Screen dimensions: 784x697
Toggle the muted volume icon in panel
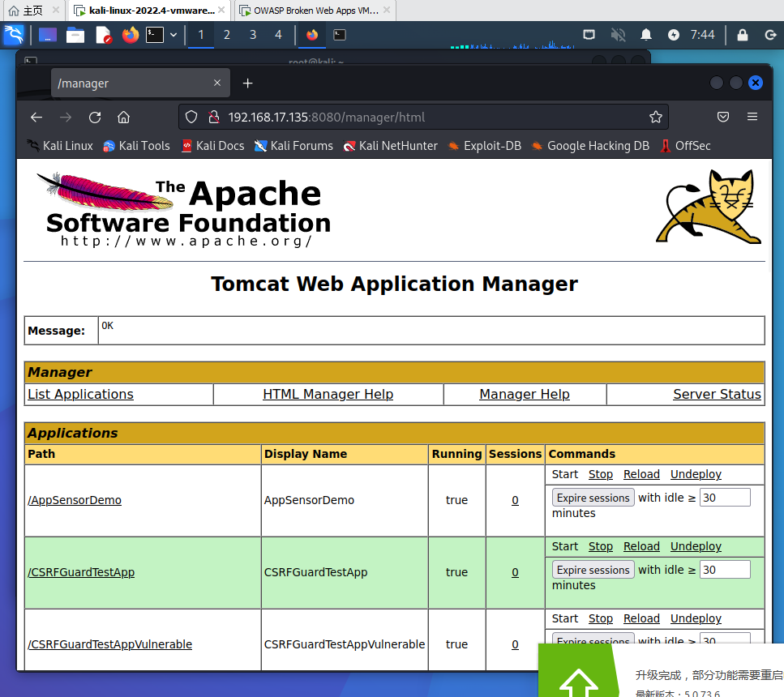[618, 35]
